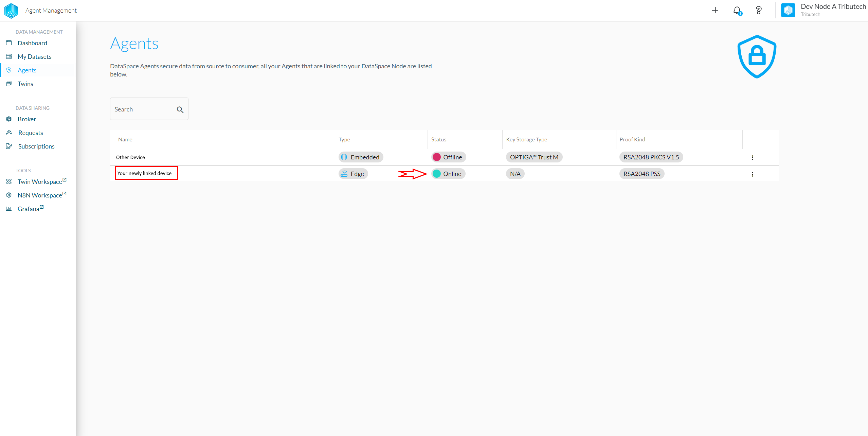Click the Dev Node A Tributech name
Image resolution: width=868 pixels, height=436 pixels.
(833, 6)
